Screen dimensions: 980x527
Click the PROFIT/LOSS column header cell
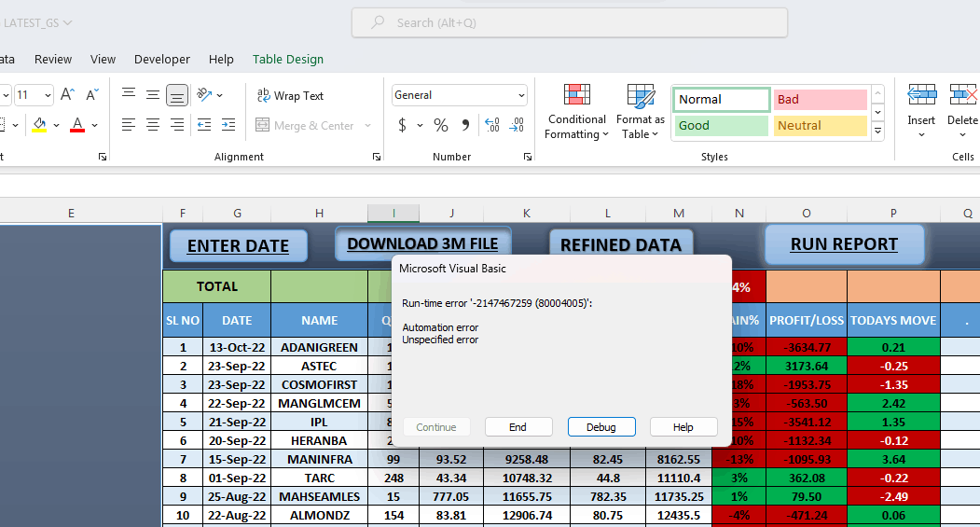(x=807, y=320)
